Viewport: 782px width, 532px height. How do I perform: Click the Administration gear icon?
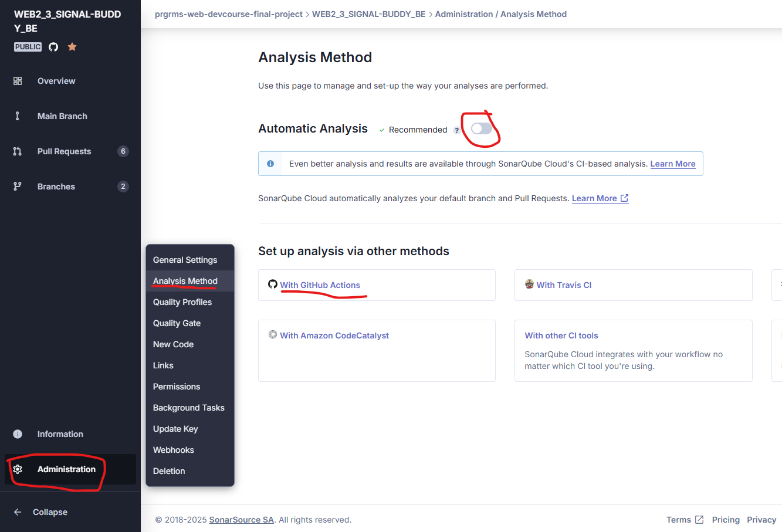point(18,469)
